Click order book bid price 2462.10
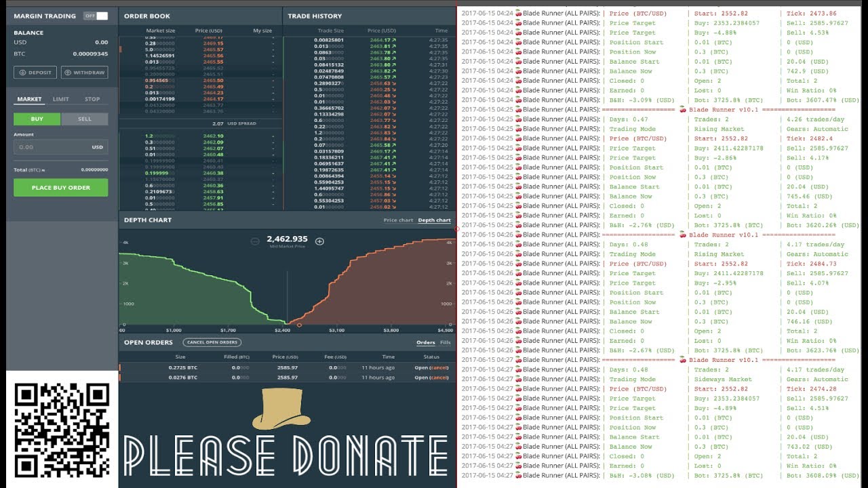Viewport: 868px width, 488px height. point(214,136)
